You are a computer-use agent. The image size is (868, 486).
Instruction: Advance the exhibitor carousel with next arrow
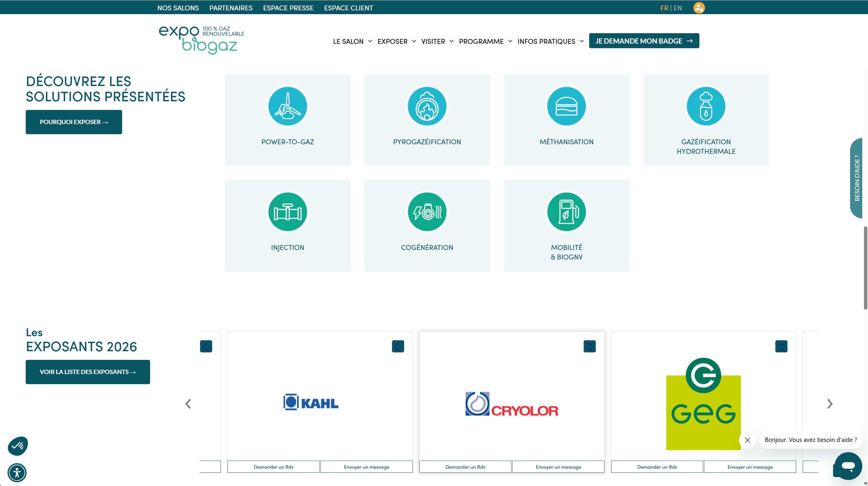tap(830, 403)
